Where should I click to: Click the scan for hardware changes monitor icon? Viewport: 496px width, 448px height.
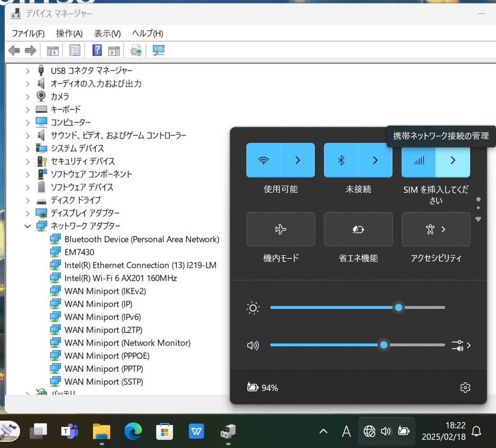(158, 50)
